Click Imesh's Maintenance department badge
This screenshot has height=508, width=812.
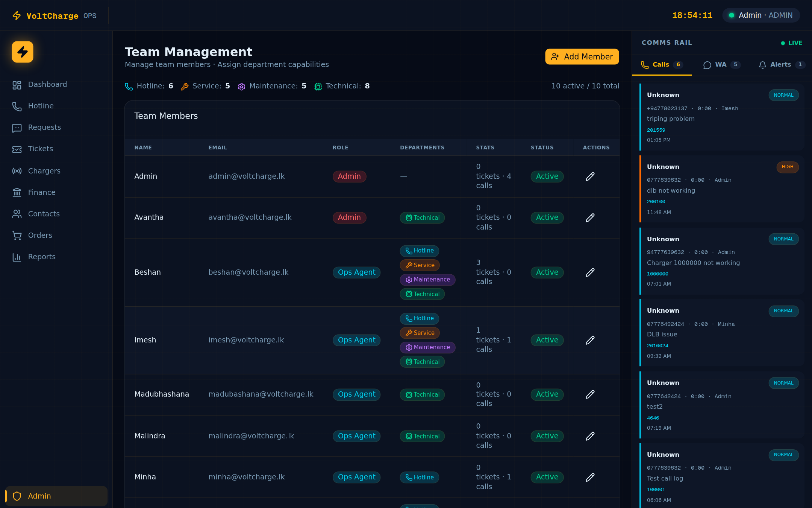pyautogui.click(x=427, y=347)
